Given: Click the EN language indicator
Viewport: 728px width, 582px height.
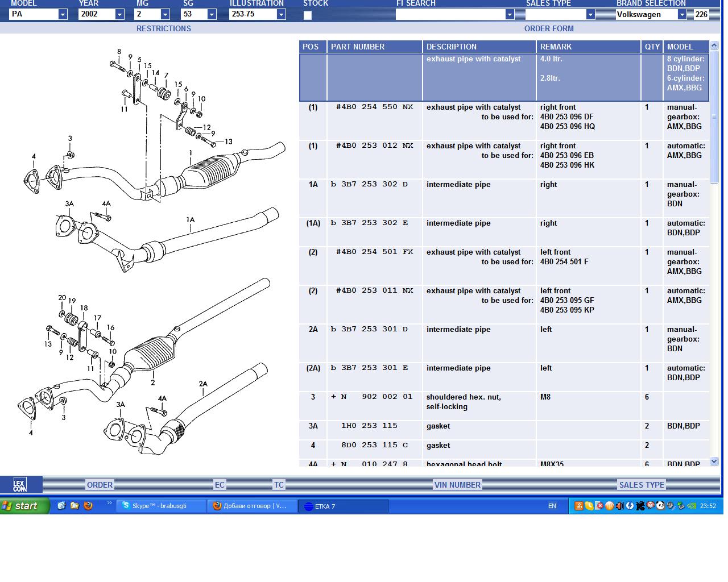Looking at the screenshot, I should point(552,506).
